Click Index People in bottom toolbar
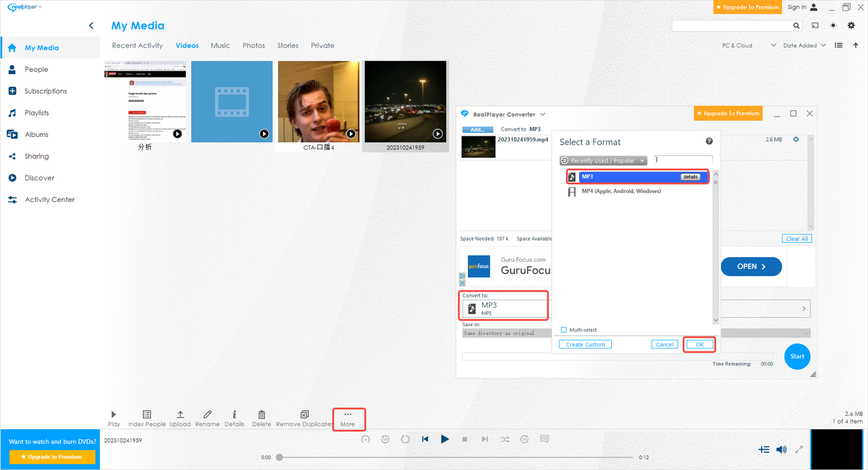 pyautogui.click(x=146, y=418)
